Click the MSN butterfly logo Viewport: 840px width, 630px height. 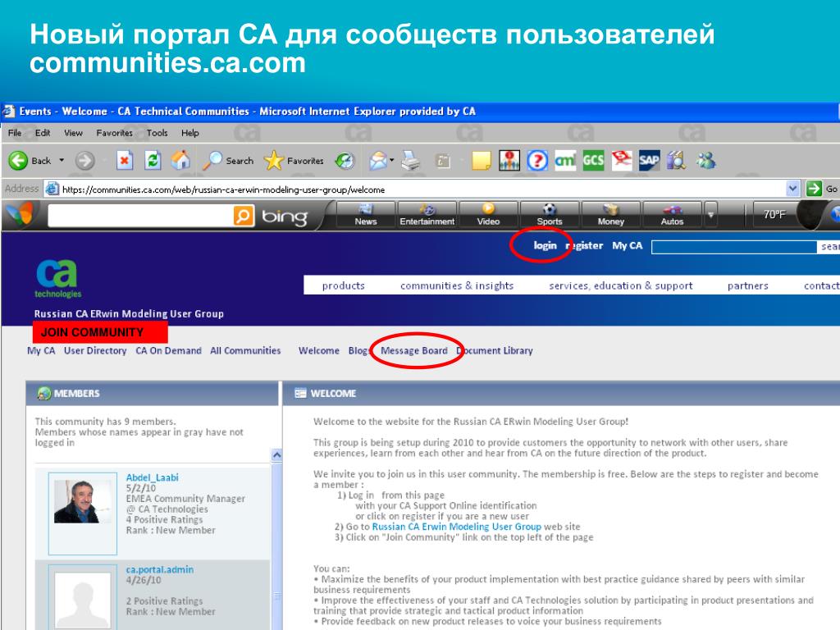(x=21, y=213)
